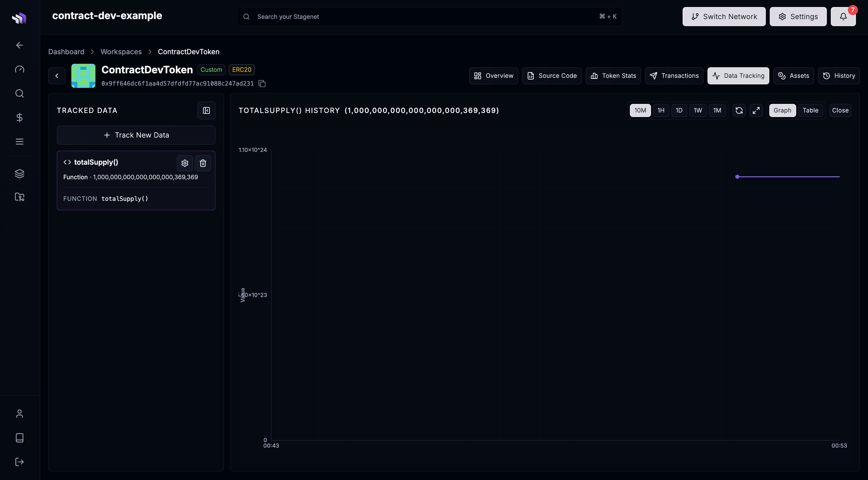Open the dollar pricing icon in sidebar
The image size is (868, 480).
tap(19, 117)
